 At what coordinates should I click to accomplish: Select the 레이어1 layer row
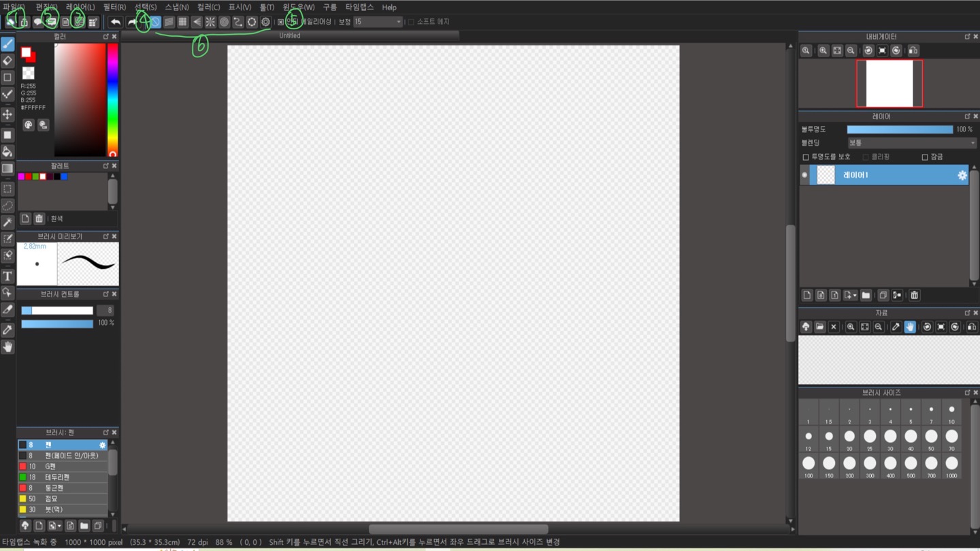884,175
